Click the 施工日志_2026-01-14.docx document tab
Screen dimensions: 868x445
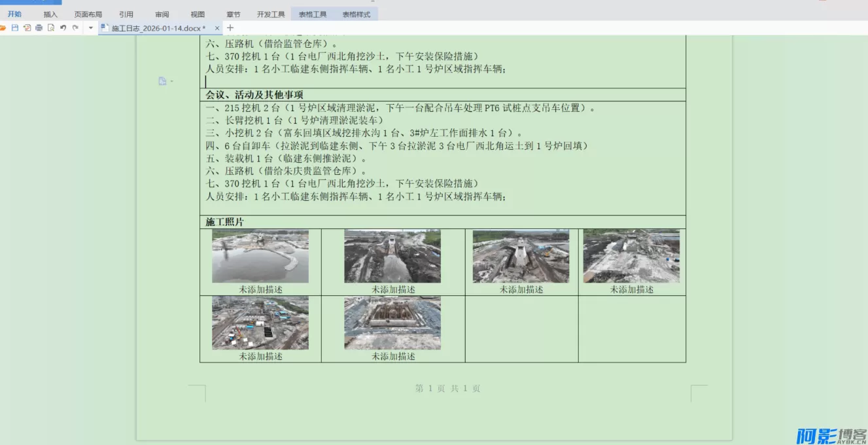point(157,28)
